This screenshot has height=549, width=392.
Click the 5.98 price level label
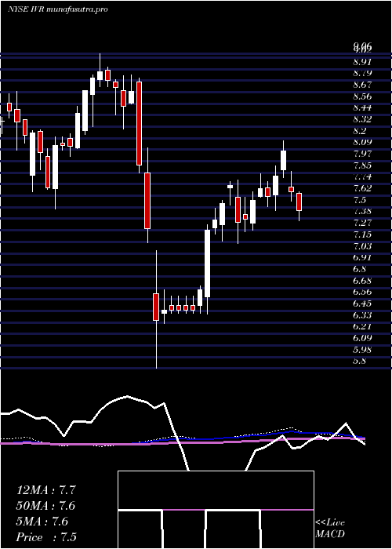[x=362, y=350]
